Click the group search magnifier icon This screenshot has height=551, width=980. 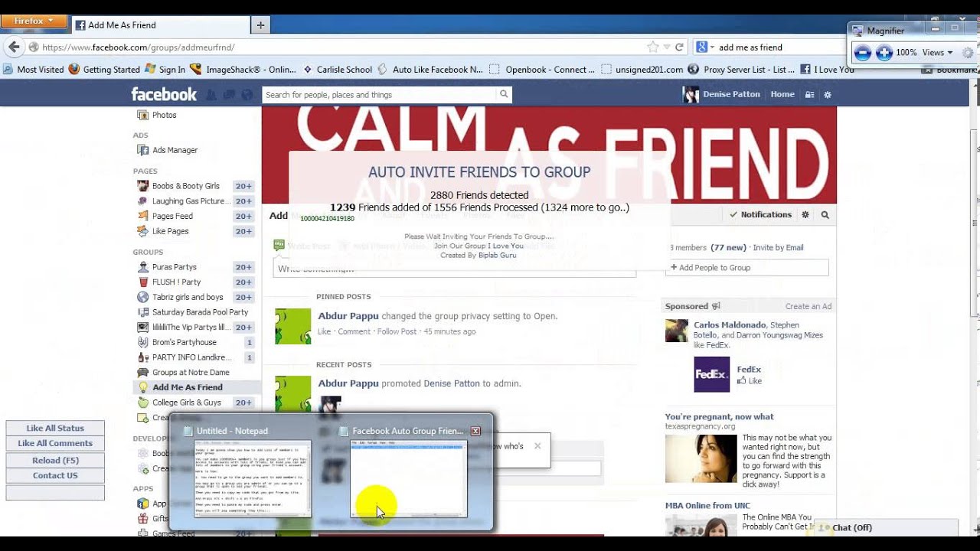[825, 215]
